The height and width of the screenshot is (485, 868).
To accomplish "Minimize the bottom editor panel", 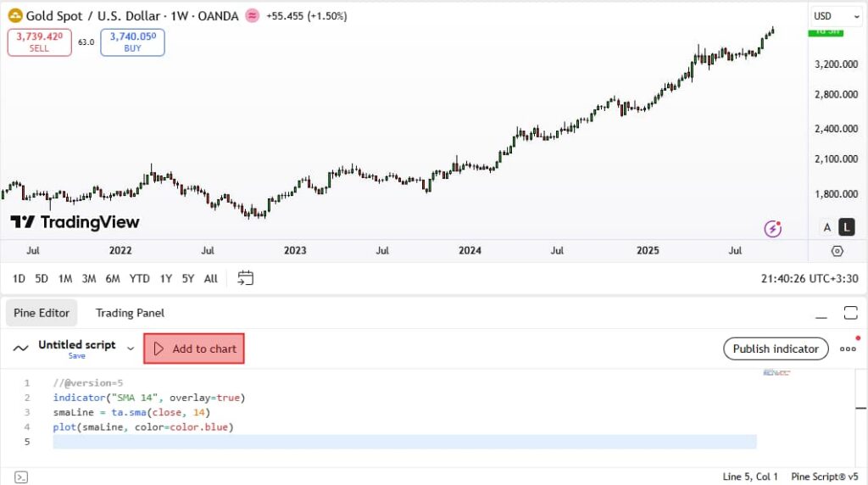I will (821, 314).
